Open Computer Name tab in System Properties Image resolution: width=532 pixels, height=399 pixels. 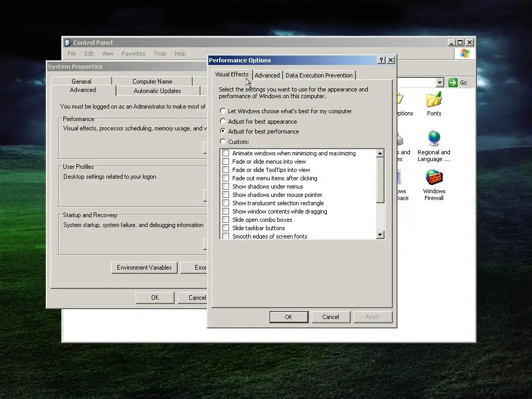click(152, 82)
